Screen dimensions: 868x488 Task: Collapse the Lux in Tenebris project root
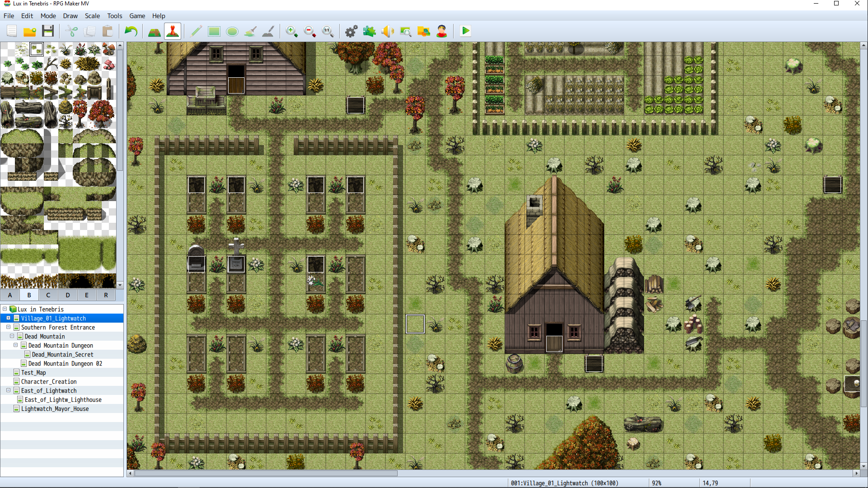5,309
